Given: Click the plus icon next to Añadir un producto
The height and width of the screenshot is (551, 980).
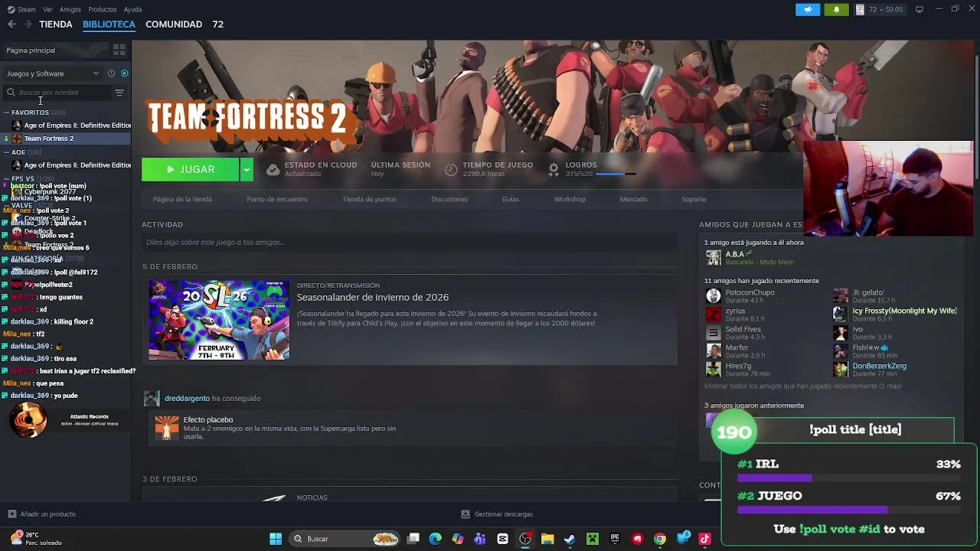Looking at the screenshot, I should (x=11, y=514).
